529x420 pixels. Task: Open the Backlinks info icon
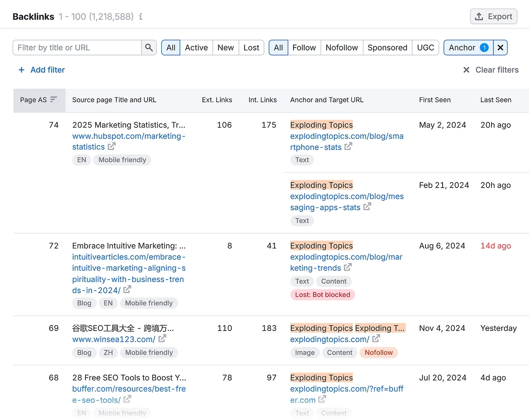141,17
